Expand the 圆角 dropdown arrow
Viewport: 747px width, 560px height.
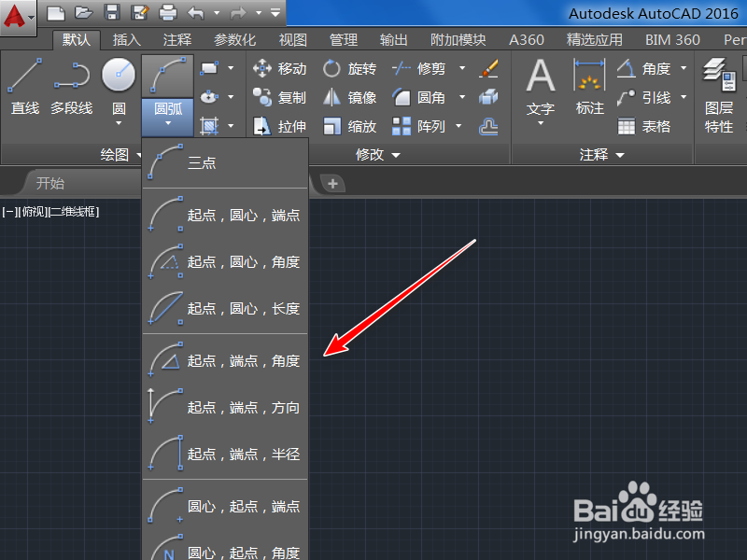click(x=462, y=98)
